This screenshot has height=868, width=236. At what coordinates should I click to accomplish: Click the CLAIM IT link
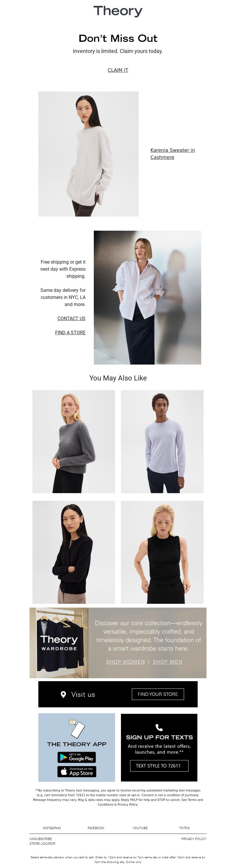pos(118,70)
